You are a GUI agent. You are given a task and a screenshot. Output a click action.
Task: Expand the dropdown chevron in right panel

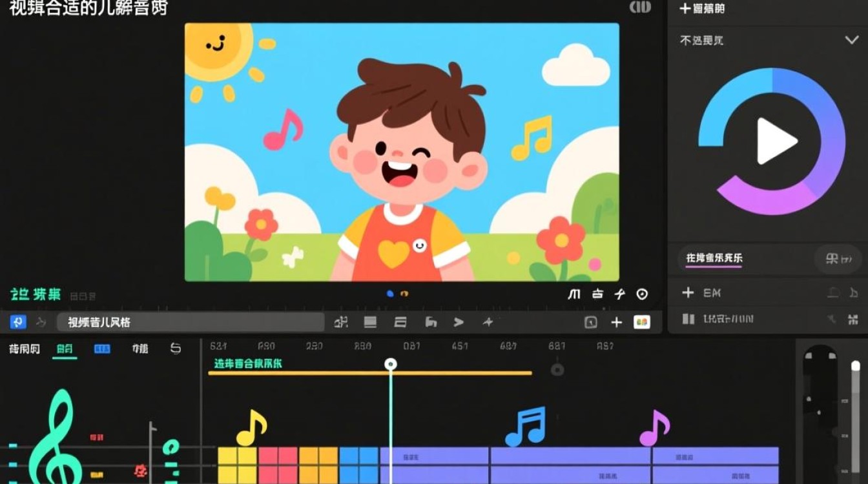851,40
